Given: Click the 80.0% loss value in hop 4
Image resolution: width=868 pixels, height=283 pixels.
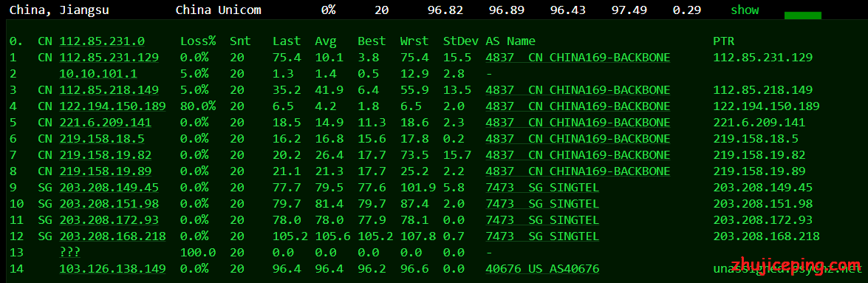Looking at the screenshot, I should click(x=198, y=106).
